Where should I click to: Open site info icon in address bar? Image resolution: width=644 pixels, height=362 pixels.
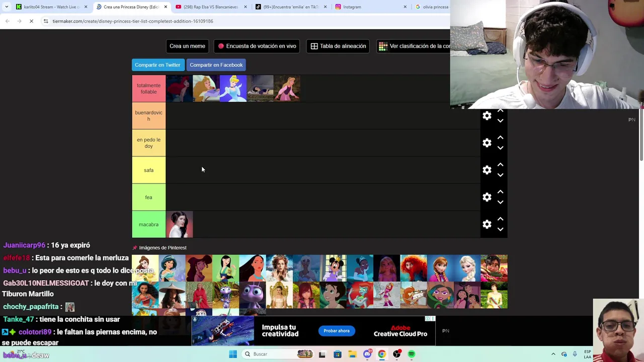[x=46, y=21]
